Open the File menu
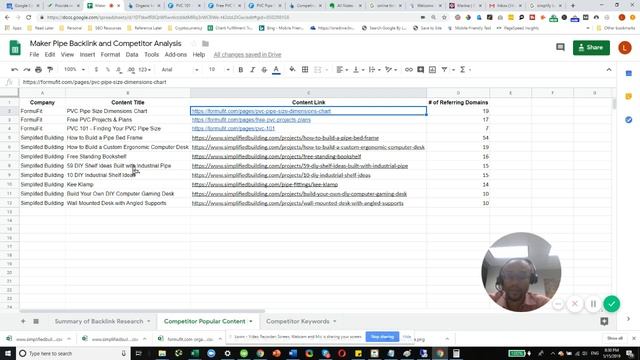 34,55
